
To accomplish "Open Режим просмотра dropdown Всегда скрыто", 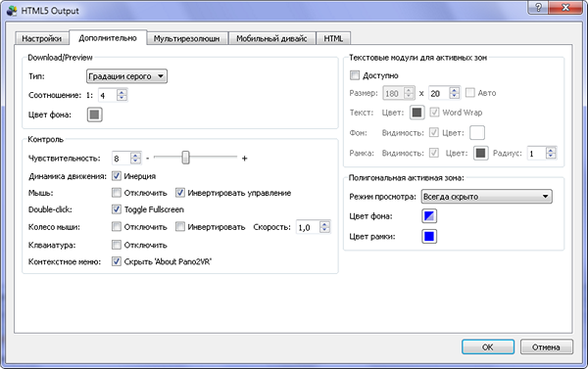I will tap(486, 197).
